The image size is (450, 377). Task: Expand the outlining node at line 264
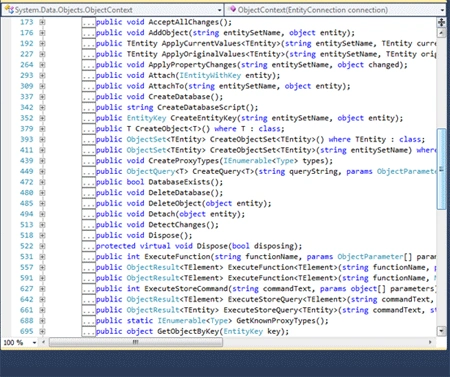42,65
